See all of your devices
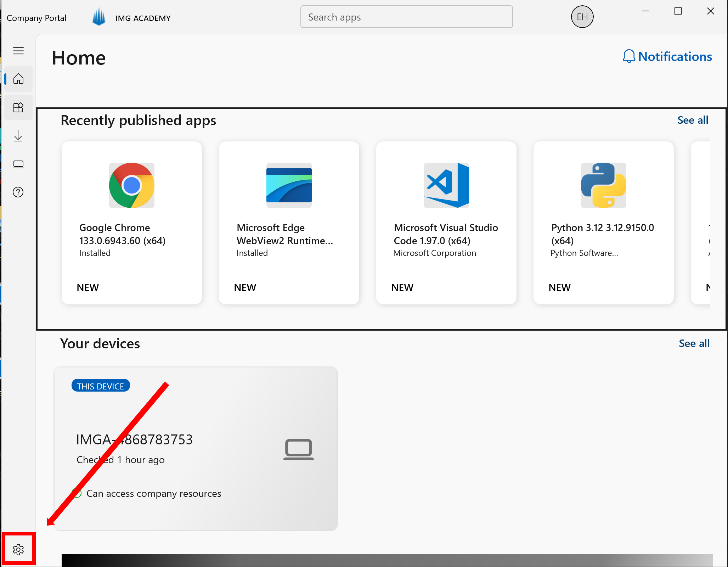Image resolution: width=728 pixels, height=567 pixels. [694, 343]
